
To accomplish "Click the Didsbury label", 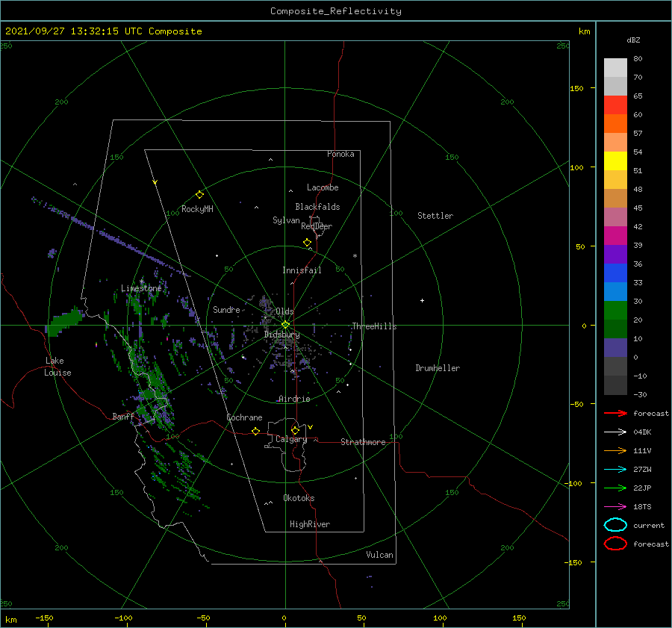I will 282,335.
